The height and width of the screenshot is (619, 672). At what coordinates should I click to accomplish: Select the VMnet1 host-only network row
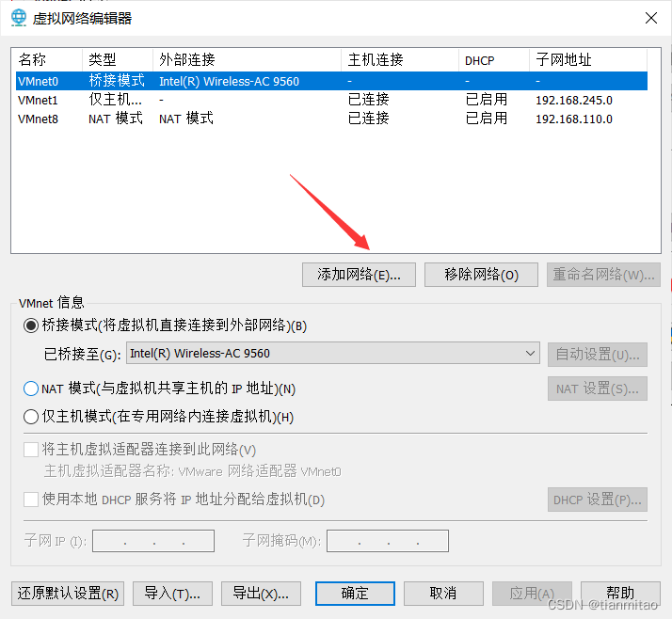[188, 100]
